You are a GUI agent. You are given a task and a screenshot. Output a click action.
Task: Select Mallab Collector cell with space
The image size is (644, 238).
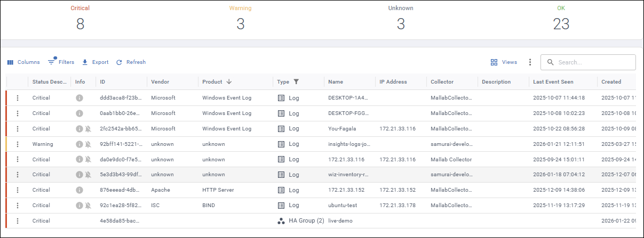pyautogui.click(x=451, y=159)
